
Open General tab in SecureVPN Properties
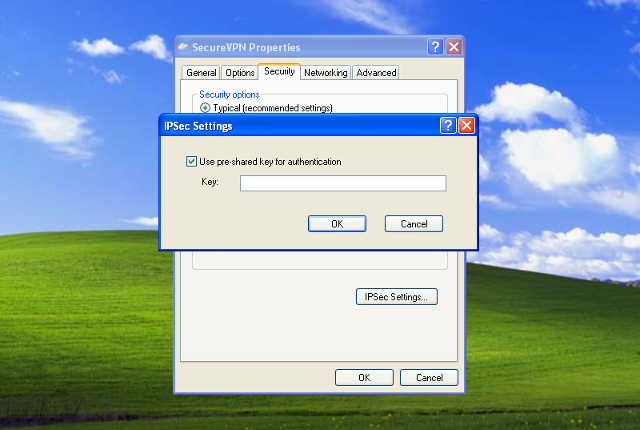pos(201,73)
